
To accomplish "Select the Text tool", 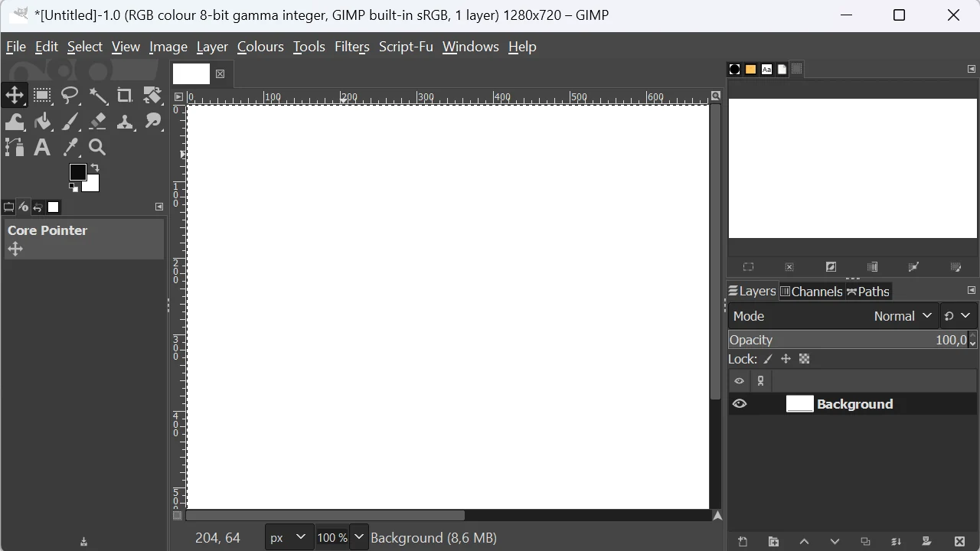I will (42, 147).
